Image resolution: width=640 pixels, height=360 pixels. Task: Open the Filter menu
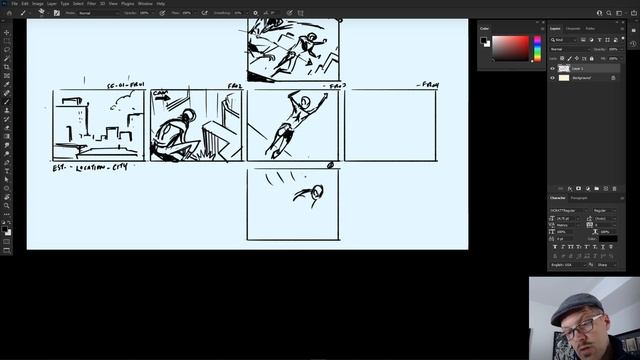[x=91, y=4]
